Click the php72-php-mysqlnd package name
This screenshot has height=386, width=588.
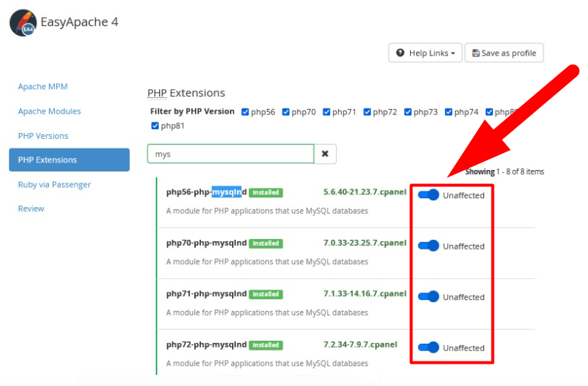pyautogui.click(x=207, y=344)
